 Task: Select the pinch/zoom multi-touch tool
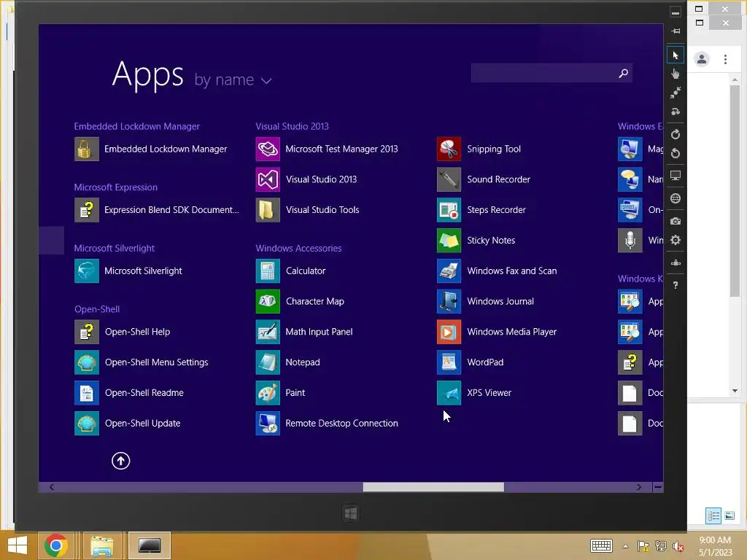pyautogui.click(x=676, y=93)
